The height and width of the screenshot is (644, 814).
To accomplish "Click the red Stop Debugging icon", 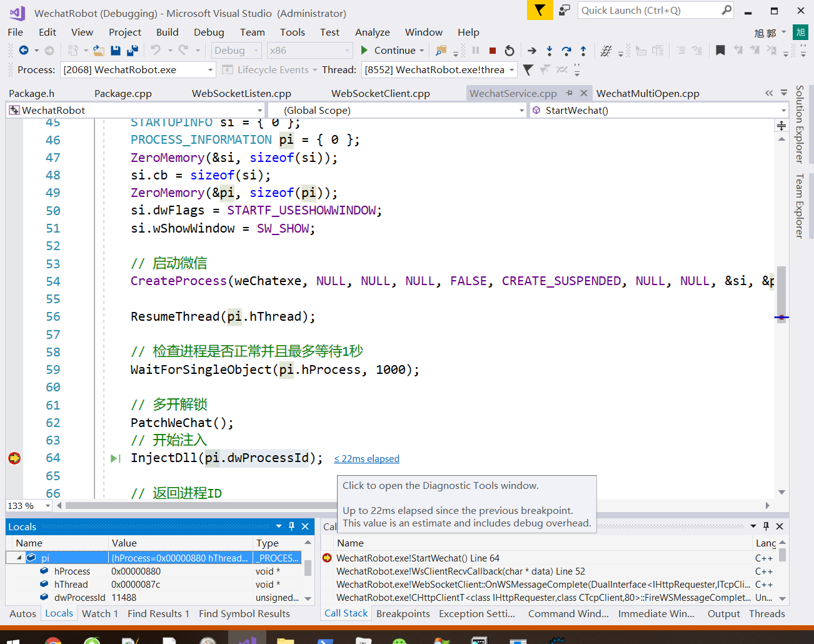I will (x=493, y=51).
